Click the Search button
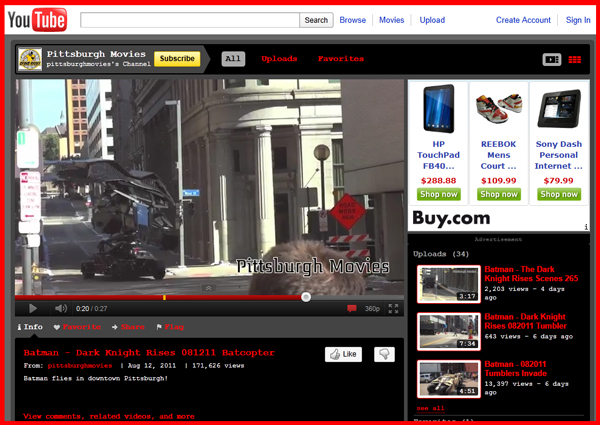 coord(316,20)
